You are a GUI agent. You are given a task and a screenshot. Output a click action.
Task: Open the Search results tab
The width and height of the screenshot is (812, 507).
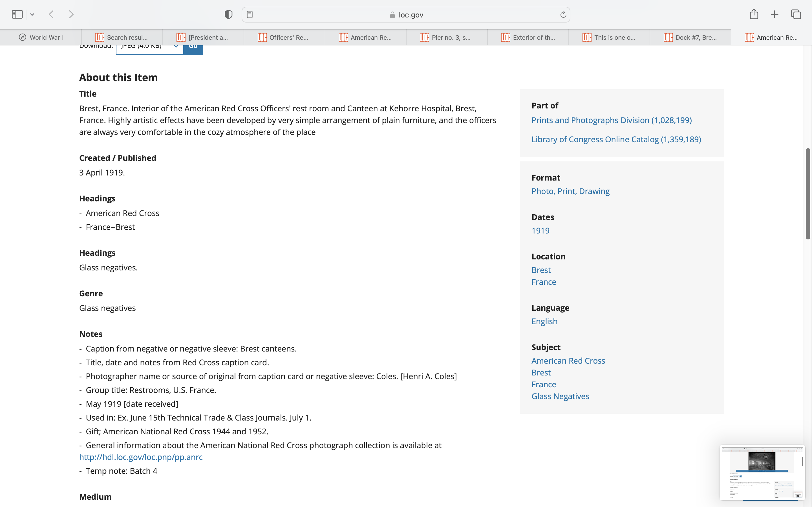(122, 37)
